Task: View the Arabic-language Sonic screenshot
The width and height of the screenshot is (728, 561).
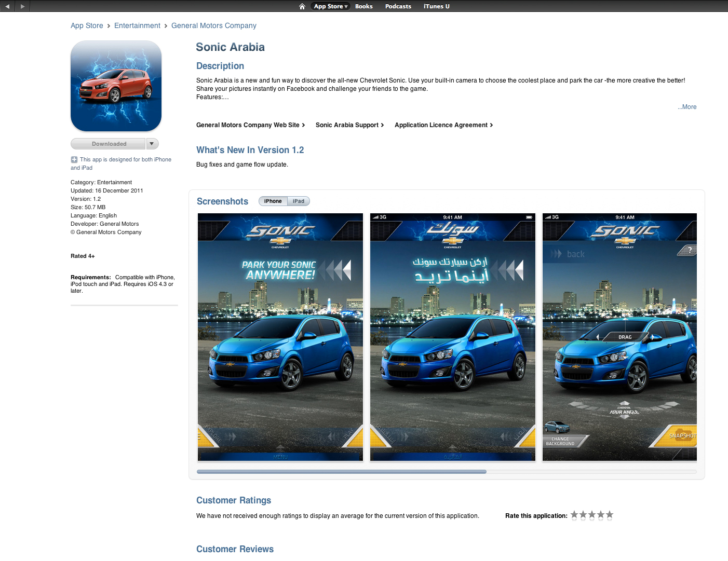Action: click(453, 337)
